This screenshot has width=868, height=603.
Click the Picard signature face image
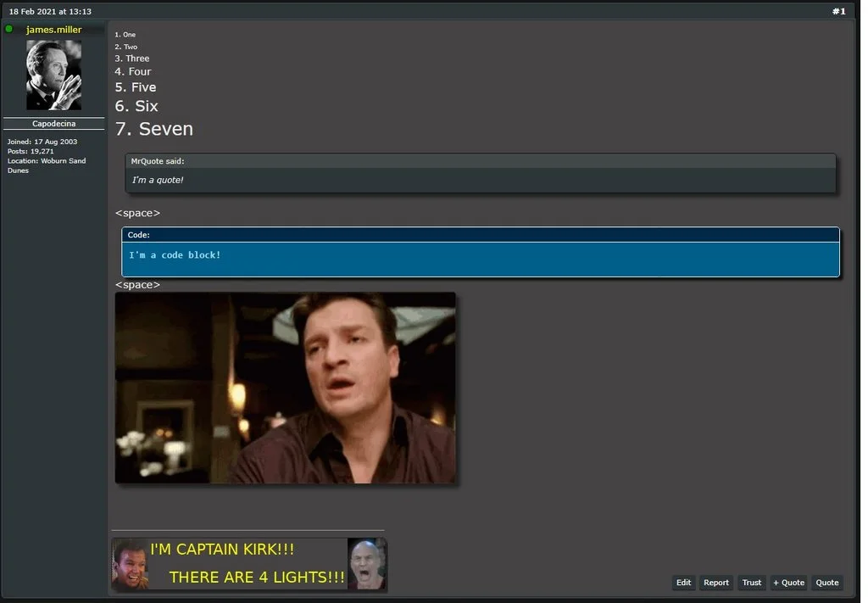click(x=366, y=565)
